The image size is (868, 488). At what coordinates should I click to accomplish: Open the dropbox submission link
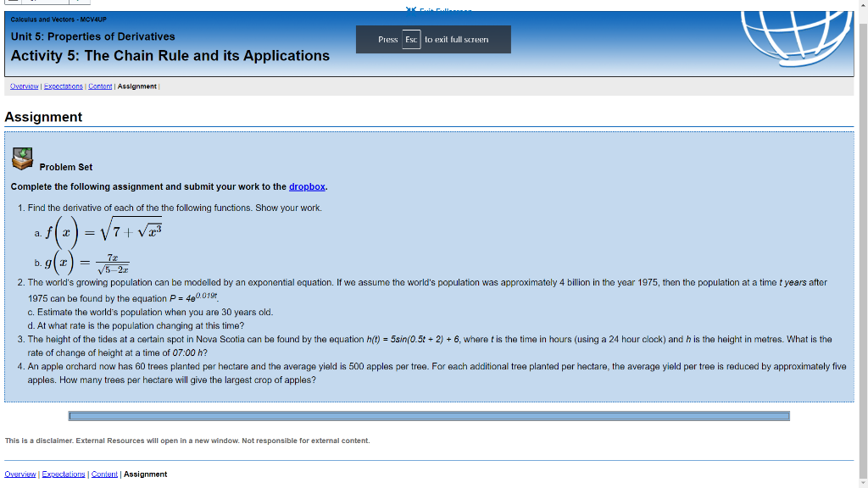click(307, 187)
